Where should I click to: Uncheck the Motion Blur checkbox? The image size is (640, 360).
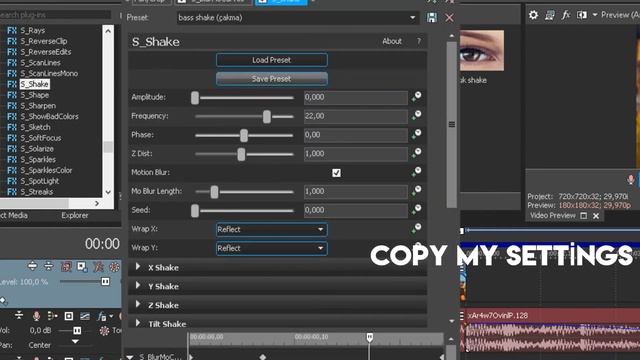(x=336, y=173)
